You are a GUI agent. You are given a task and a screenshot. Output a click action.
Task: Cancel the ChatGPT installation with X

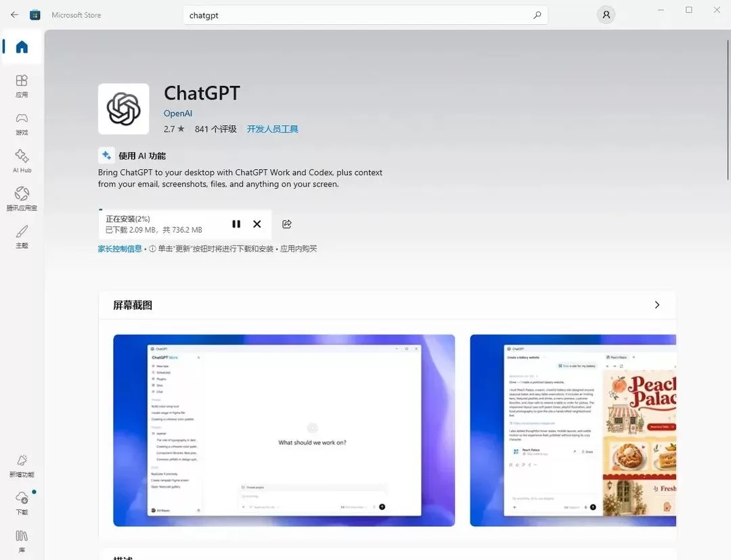pyautogui.click(x=257, y=224)
